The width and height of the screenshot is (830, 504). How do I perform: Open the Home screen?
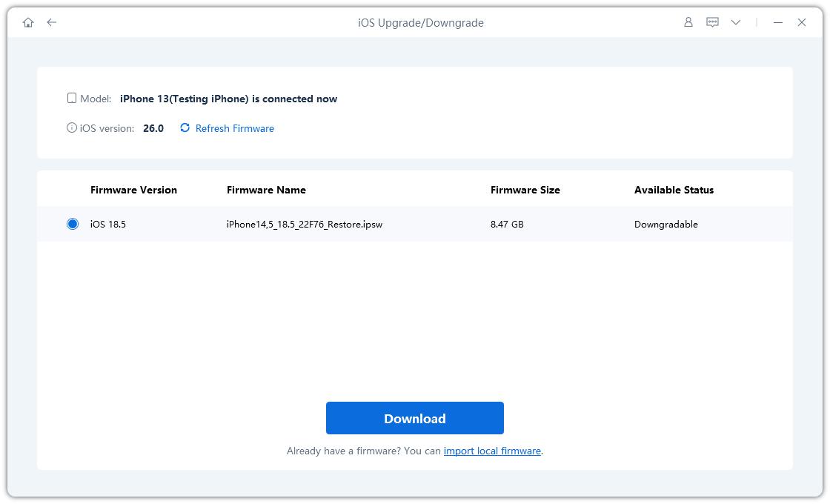tap(27, 22)
